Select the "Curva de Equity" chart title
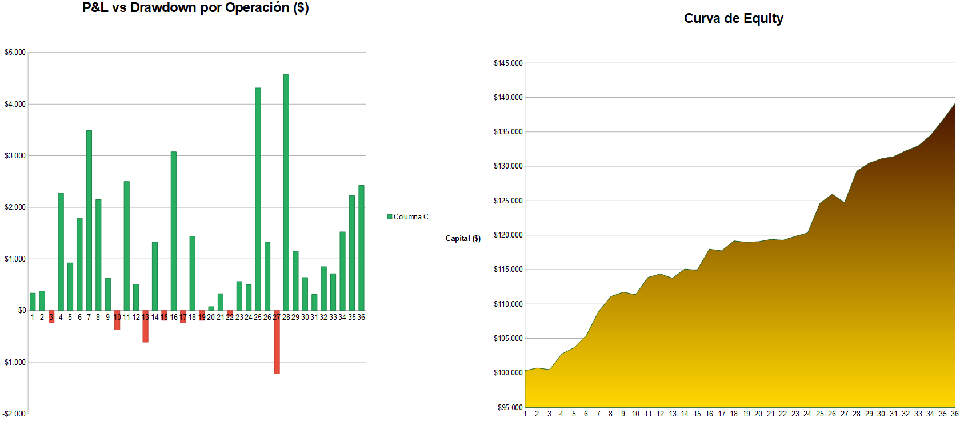This screenshot has height=425, width=980. (x=733, y=18)
